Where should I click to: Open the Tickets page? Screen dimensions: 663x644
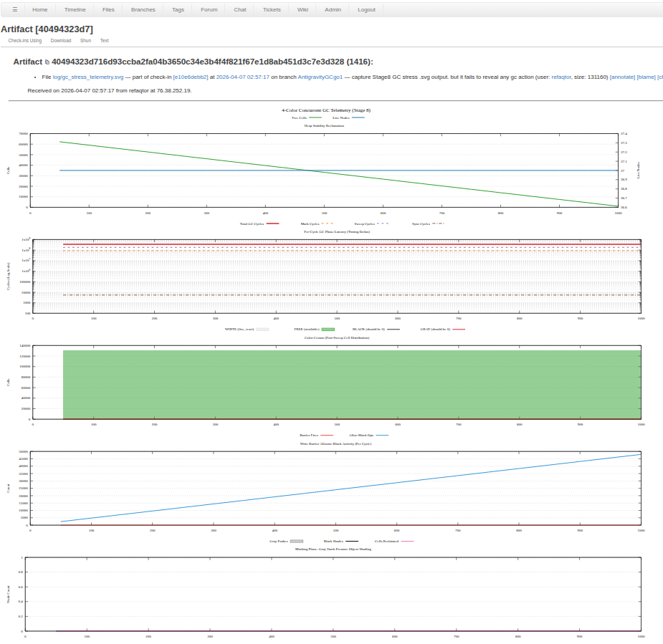[272, 9]
